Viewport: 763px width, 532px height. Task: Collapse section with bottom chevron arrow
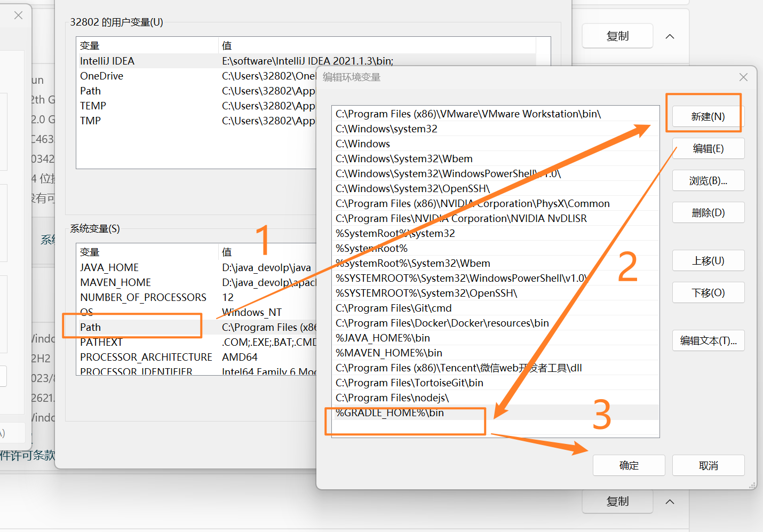[x=670, y=502]
